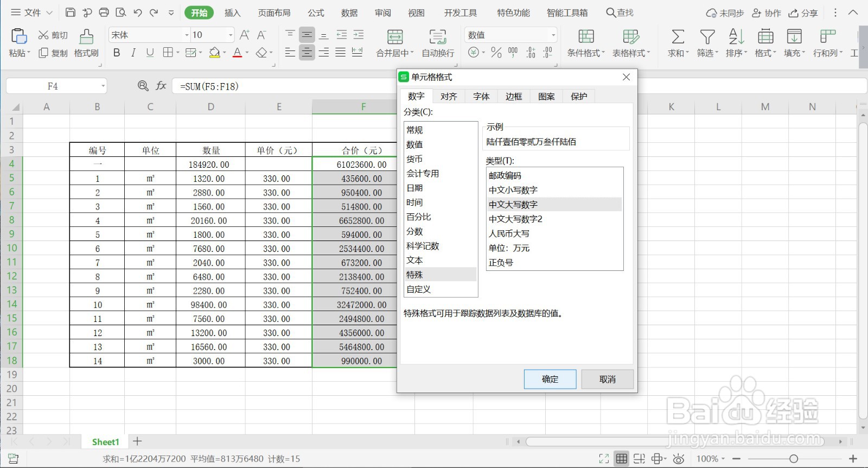Image resolution: width=868 pixels, height=468 pixels.
Task: Click the zoom slider handle
Action: [x=794, y=459]
